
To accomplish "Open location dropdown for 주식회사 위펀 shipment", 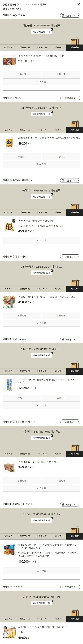I will click(70, 257).
